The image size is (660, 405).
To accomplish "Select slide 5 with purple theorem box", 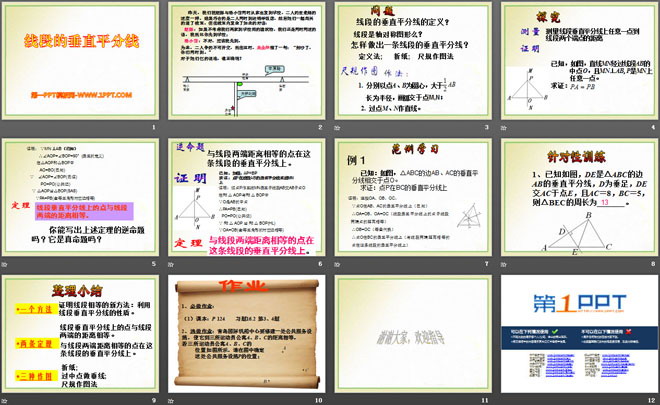I will tap(80, 197).
